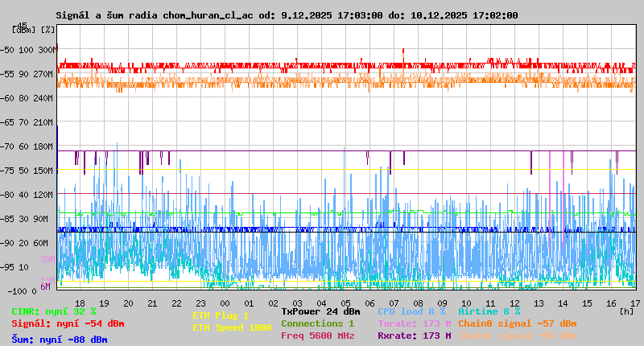Click the blue Šum legend label

point(60,340)
